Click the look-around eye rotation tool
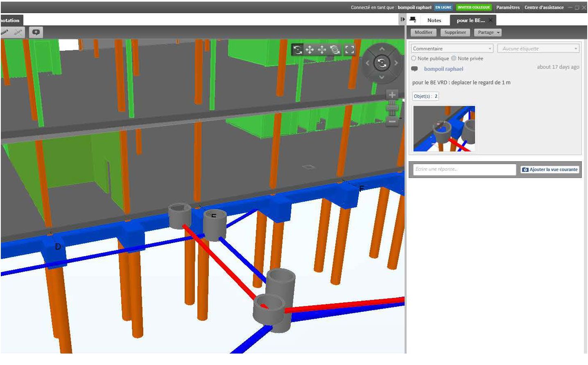The height and width of the screenshot is (365, 588). (x=335, y=50)
